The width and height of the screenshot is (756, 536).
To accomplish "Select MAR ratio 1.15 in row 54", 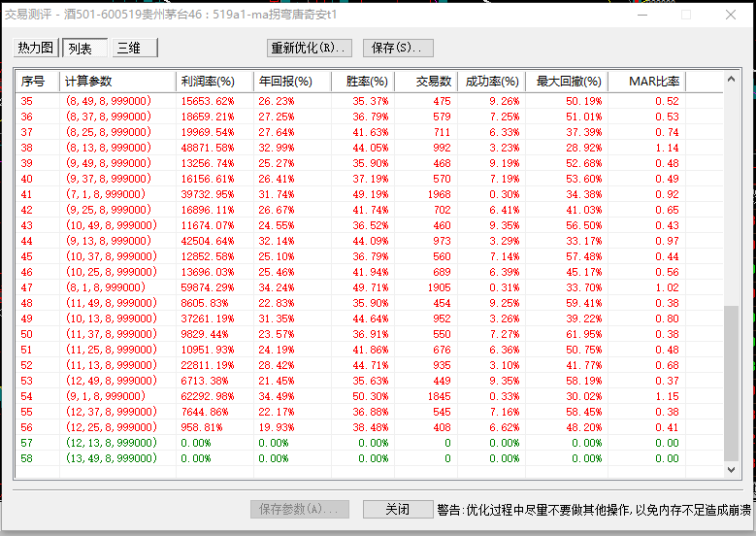I will tap(667, 395).
